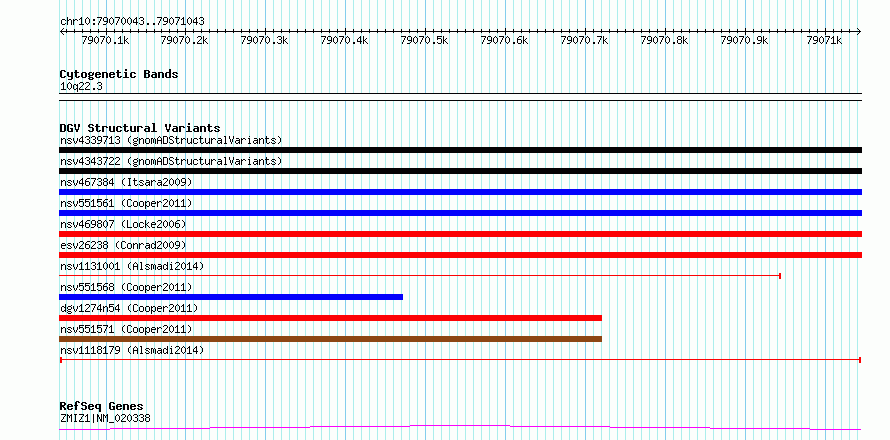The height and width of the screenshot is (440, 890).
Task: Click the 79071k ruler tick label
Action: pos(825,40)
